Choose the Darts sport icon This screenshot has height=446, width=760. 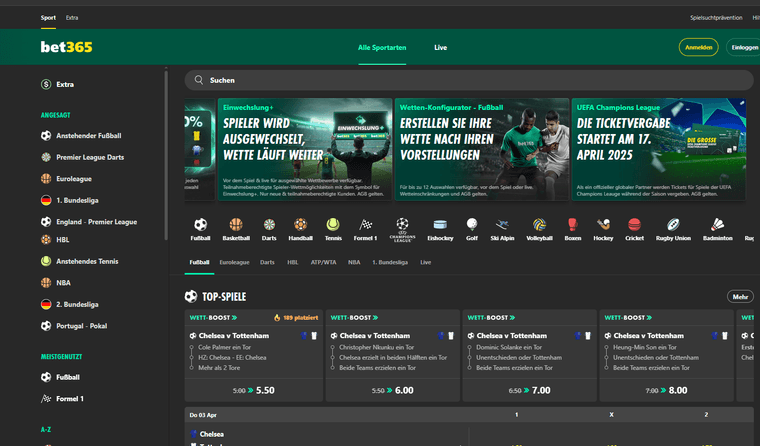[269, 225]
